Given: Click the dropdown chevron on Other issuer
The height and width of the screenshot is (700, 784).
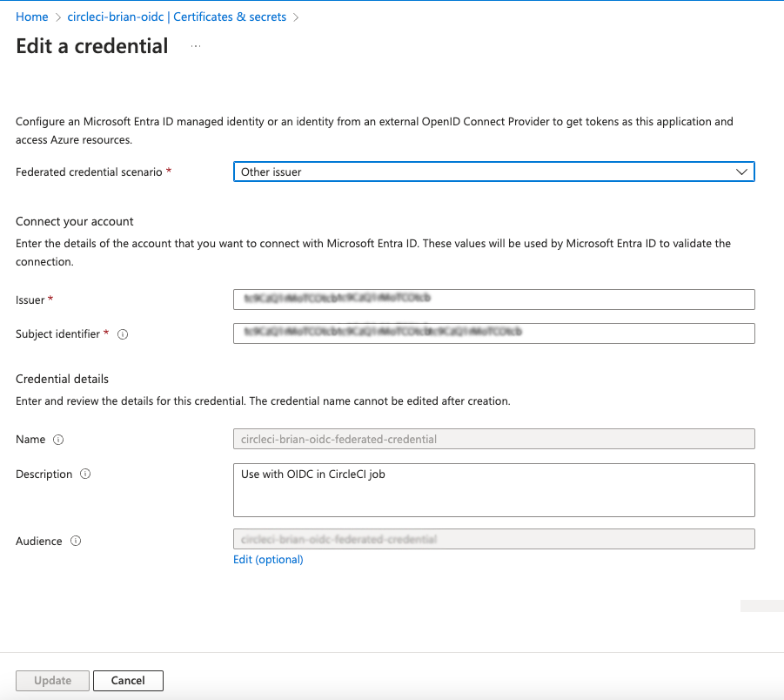Looking at the screenshot, I should [741, 172].
